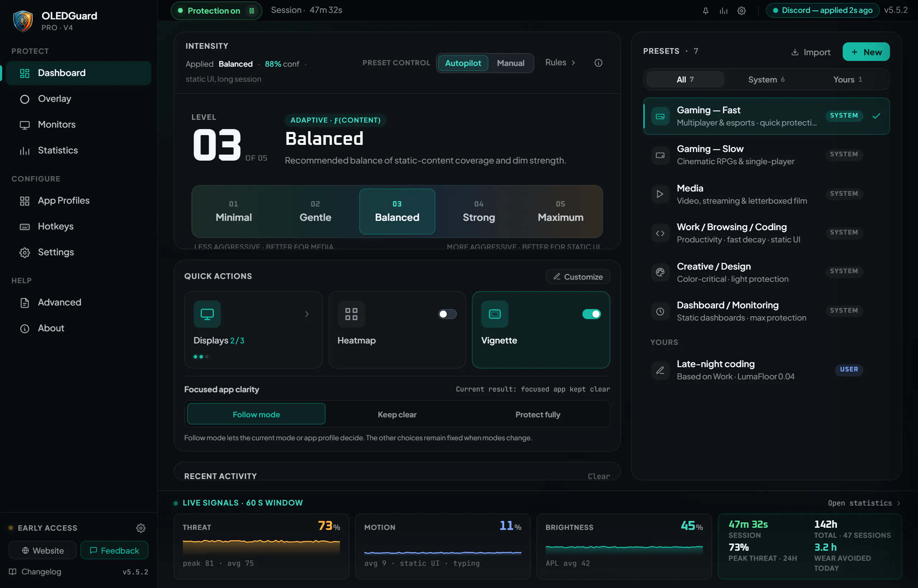Import a preset
Screen dimensions: 918x588
pyautogui.click(x=810, y=52)
